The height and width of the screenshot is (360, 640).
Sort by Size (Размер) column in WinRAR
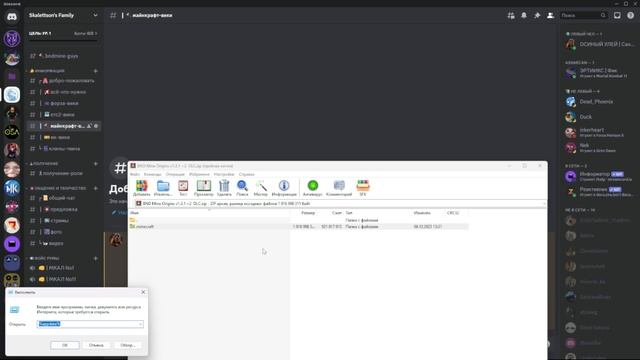(303, 213)
